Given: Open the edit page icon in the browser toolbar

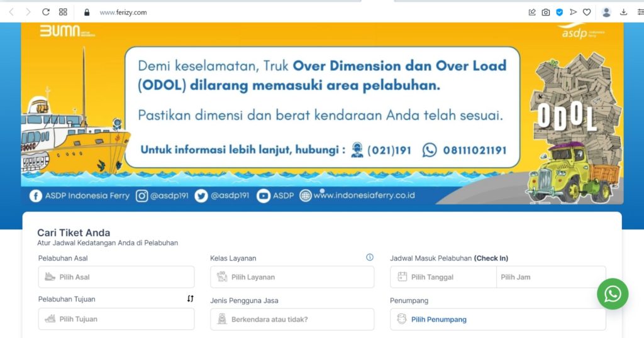Looking at the screenshot, I should tap(532, 13).
